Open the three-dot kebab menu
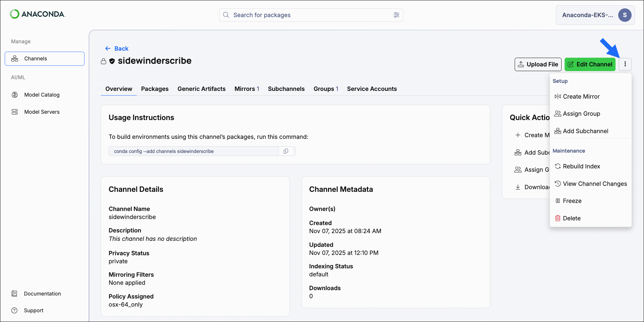 (x=625, y=64)
